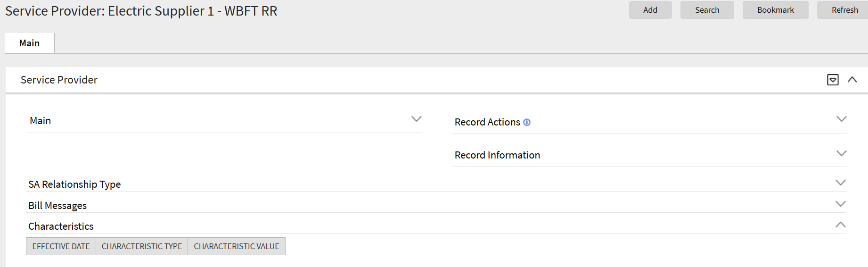This screenshot has height=267, width=868.
Task: Expand the Main section chevron
Action: (x=416, y=119)
